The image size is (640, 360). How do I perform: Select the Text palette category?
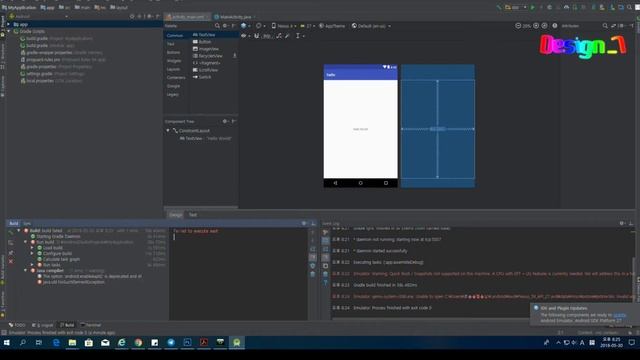pos(171,44)
